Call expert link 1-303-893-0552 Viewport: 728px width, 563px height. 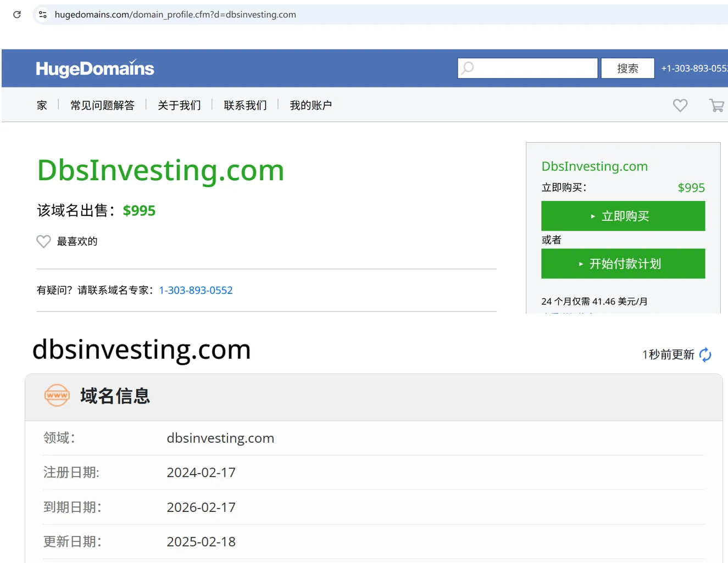click(x=196, y=290)
